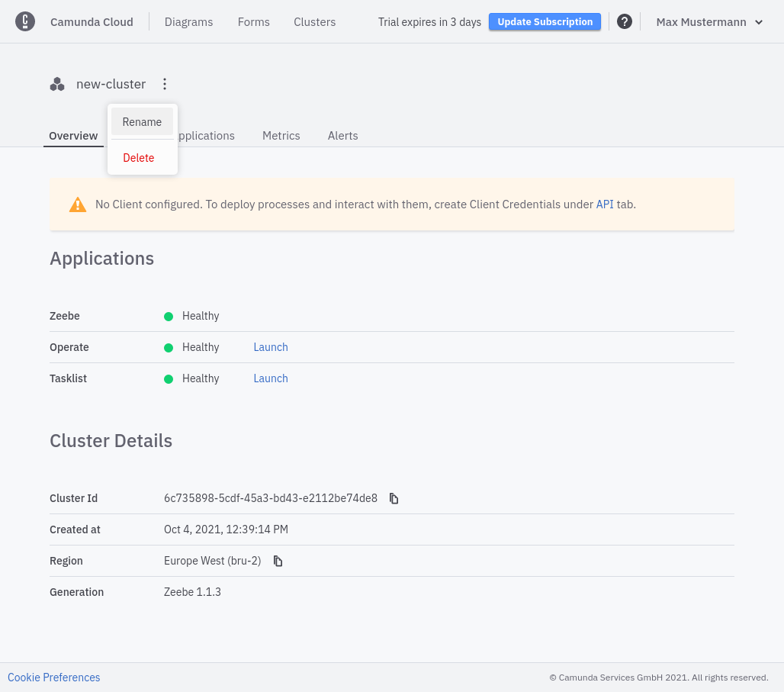Click the three-dot menu beside new-cluster

pos(165,84)
